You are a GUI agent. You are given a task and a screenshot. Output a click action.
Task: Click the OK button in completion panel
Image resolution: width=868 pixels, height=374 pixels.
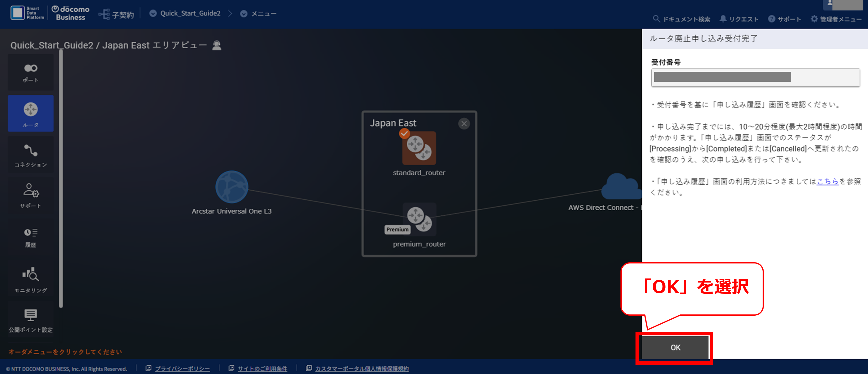675,347
